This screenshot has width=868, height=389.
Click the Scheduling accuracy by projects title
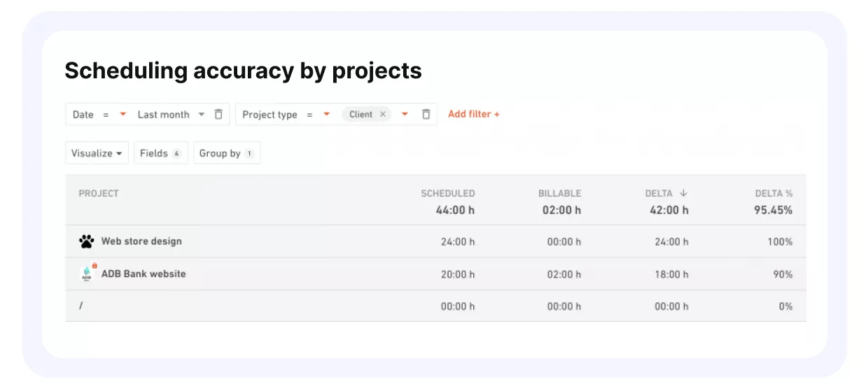[243, 71]
